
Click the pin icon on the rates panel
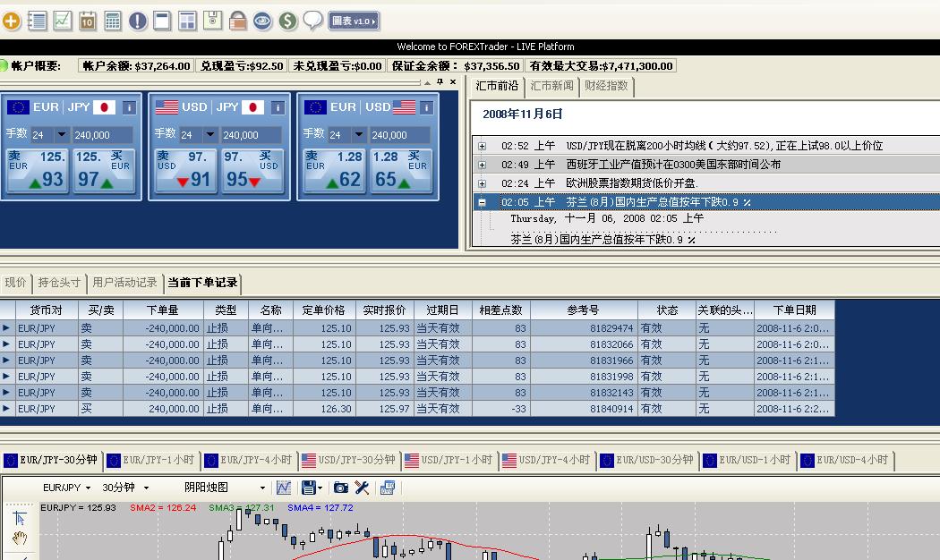440,82
